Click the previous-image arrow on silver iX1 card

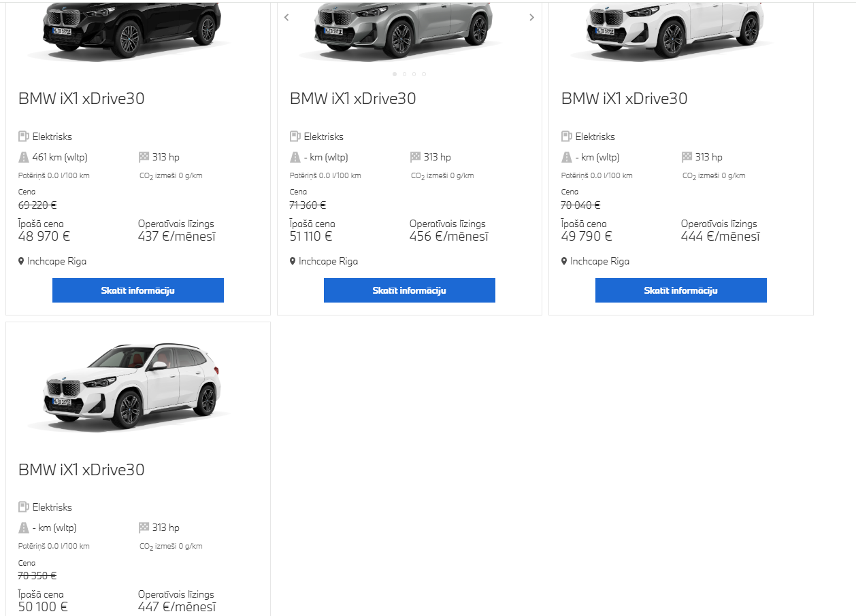click(286, 18)
